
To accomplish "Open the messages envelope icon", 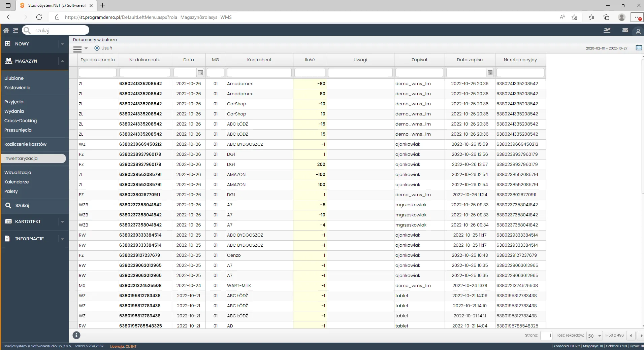I will (625, 30).
